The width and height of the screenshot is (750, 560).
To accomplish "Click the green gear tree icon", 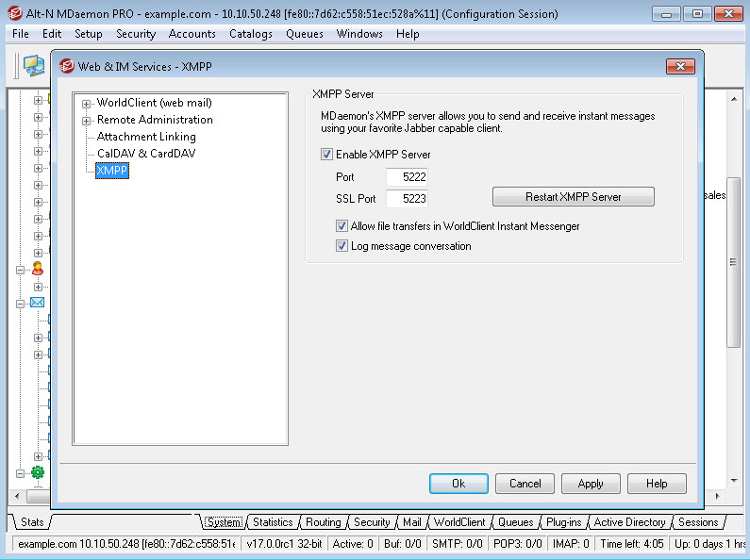I will tap(38, 472).
